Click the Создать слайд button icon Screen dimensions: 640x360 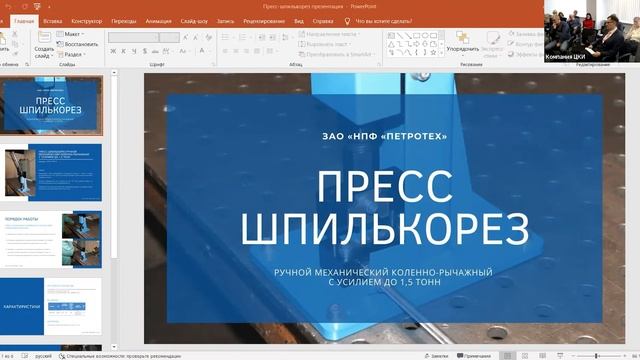[44, 38]
